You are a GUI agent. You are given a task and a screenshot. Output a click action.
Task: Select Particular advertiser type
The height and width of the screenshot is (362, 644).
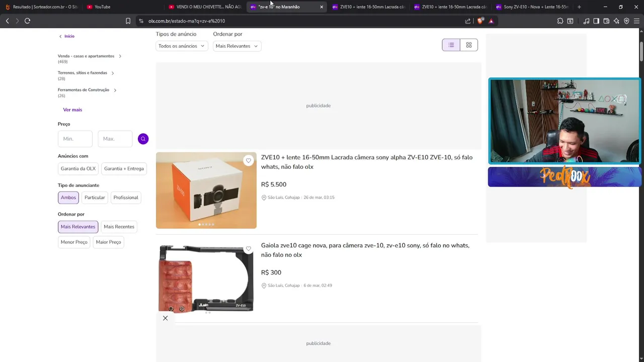tap(95, 198)
